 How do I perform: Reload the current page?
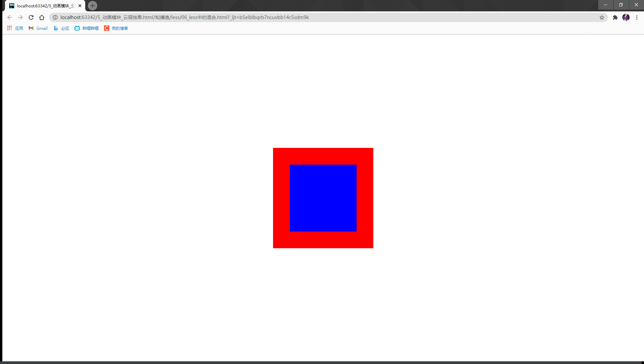[x=31, y=17]
